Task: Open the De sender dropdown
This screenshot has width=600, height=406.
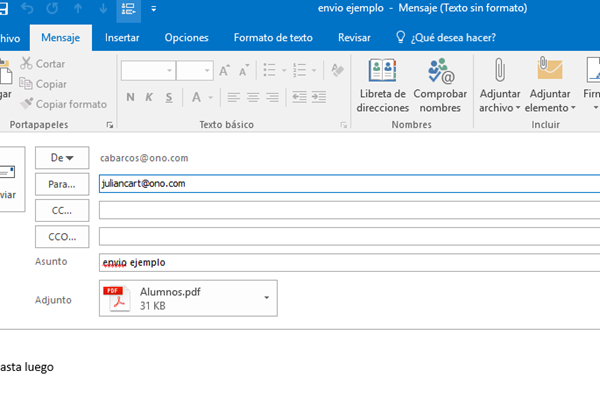Action: 62,158
